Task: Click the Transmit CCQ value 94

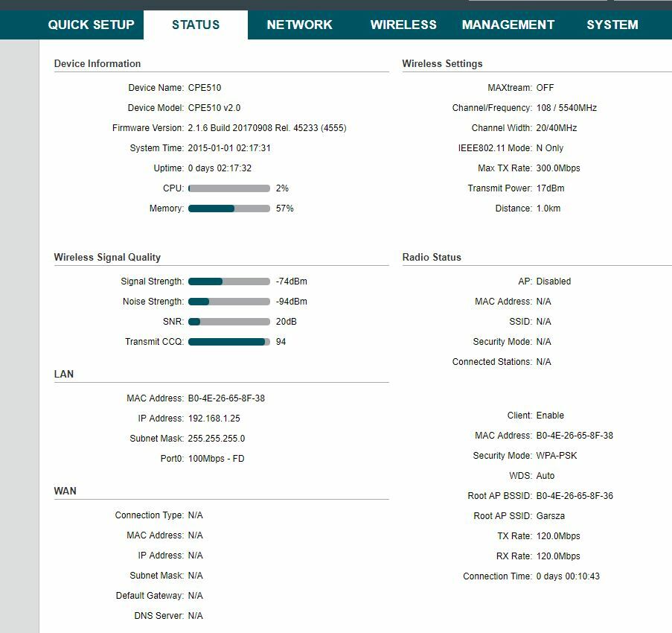Action: 281,342
